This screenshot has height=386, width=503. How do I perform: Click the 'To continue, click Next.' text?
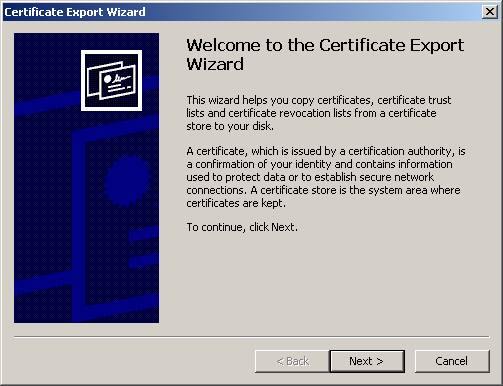point(242,227)
